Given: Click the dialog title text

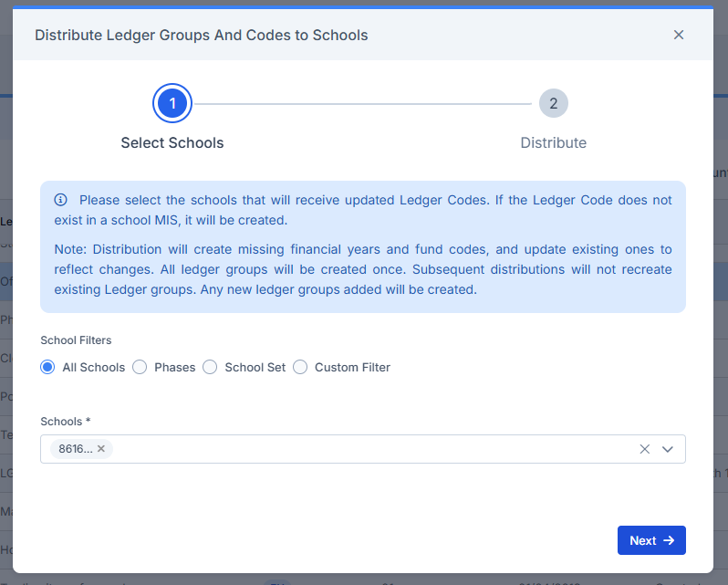Looking at the screenshot, I should click(201, 36).
